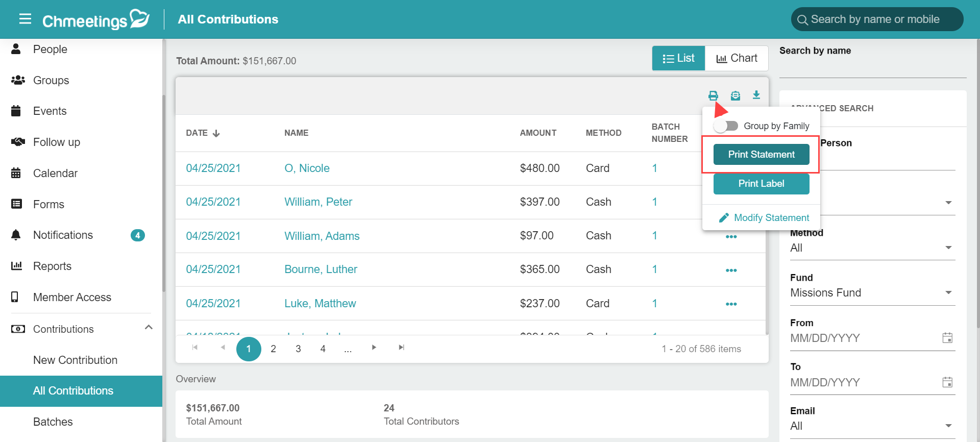Open the Email dropdown set to All
The height and width of the screenshot is (442, 980).
coord(872,426)
